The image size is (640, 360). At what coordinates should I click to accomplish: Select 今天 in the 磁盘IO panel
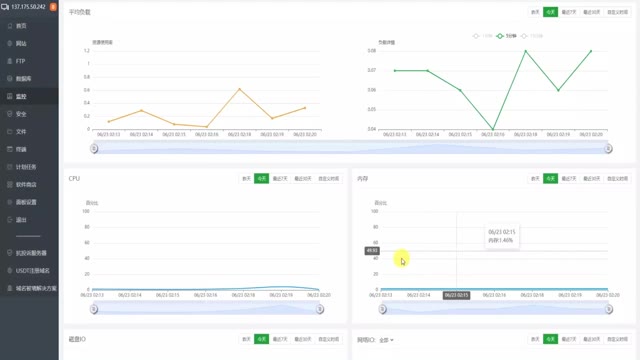pyautogui.click(x=261, y=339)
